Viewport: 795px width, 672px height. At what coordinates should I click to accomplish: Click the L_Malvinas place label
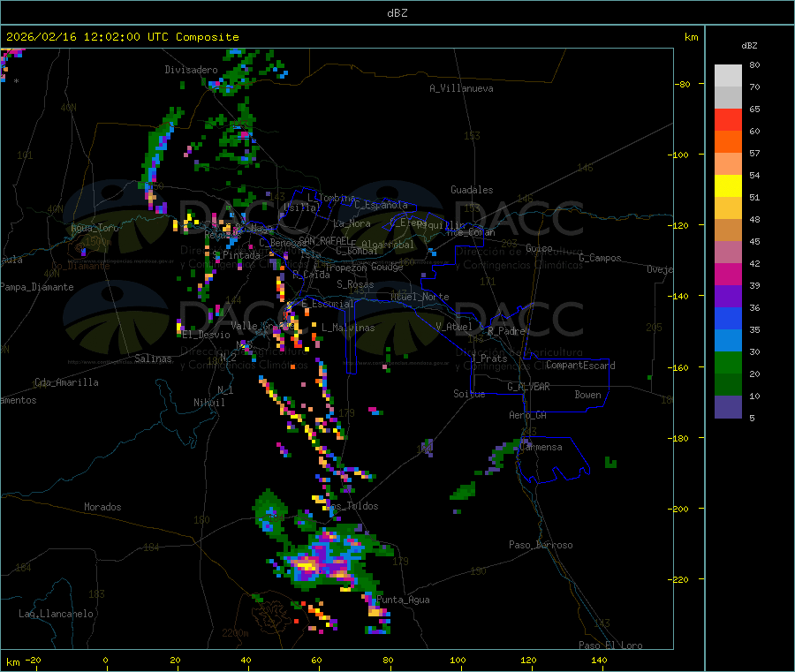coord(348,328)
